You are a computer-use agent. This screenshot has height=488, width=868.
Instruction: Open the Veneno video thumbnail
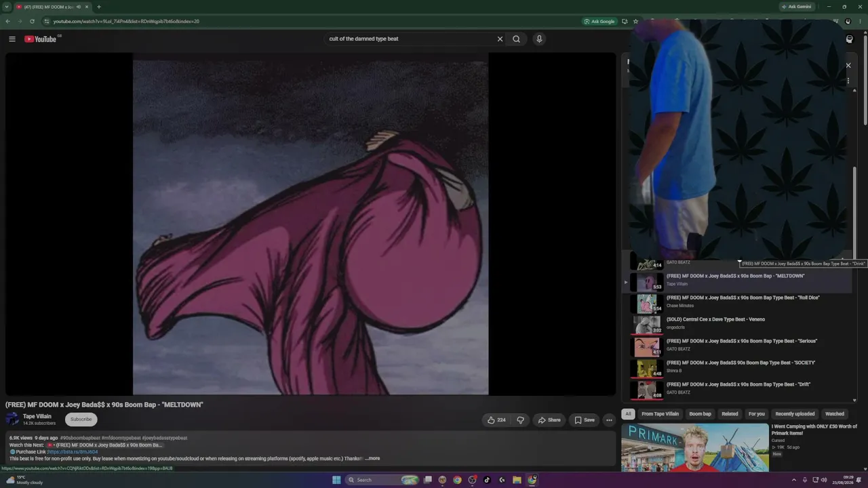coord(648,325)
